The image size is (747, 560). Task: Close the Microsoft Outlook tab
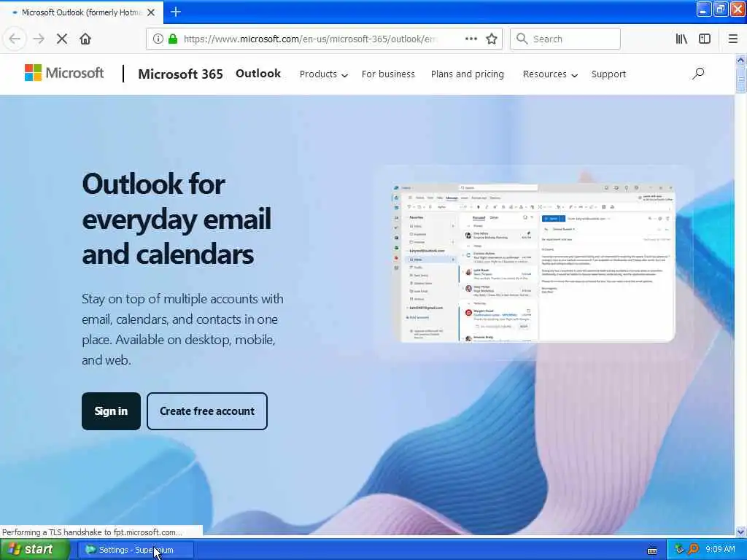(x=151, y=12)
